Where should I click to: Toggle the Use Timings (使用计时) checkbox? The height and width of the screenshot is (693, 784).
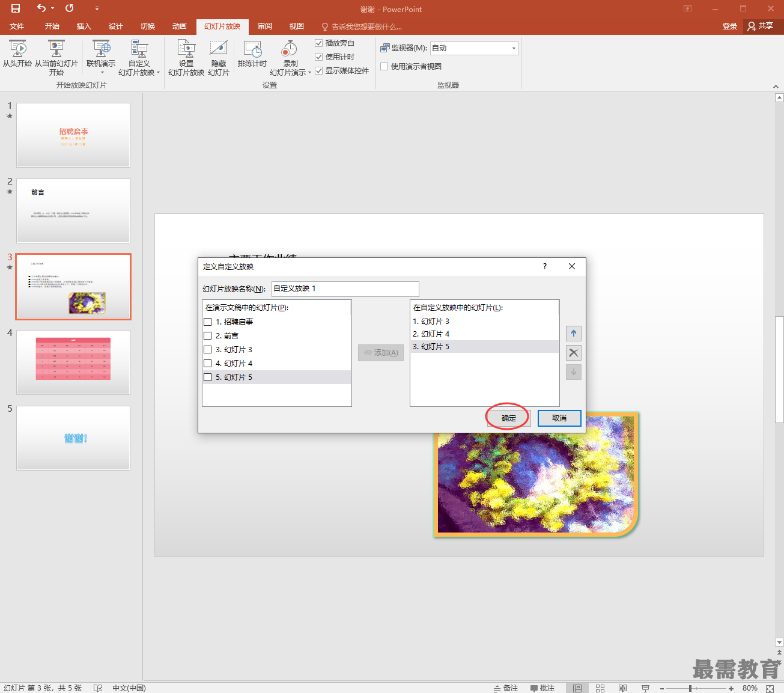point(319,56)
